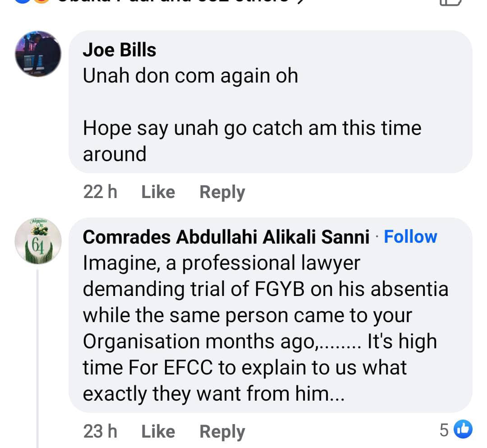Like Abdullahi Alikali Sanni's comment
Image resolution: width=487 pixels, height=448 pixels.
[x=158, y=432]
